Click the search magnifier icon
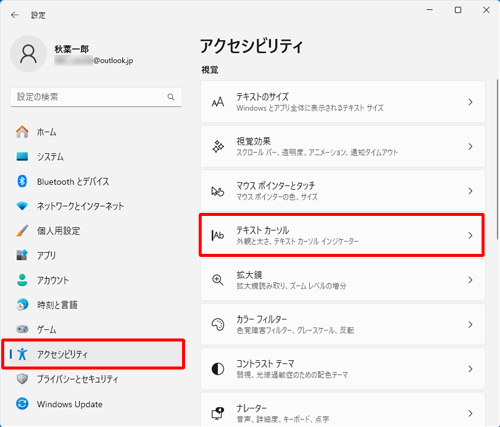The width and height of the screenshot is (500, 427). [x=171, y=97]
